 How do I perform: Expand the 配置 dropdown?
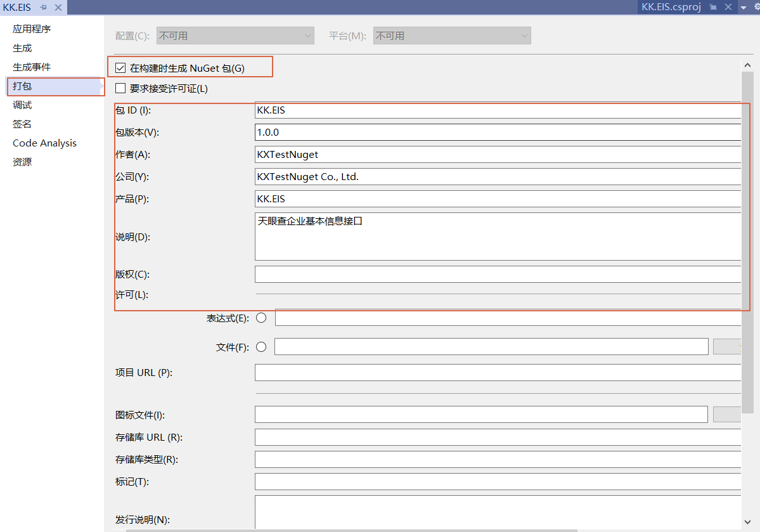pos(235,36)
